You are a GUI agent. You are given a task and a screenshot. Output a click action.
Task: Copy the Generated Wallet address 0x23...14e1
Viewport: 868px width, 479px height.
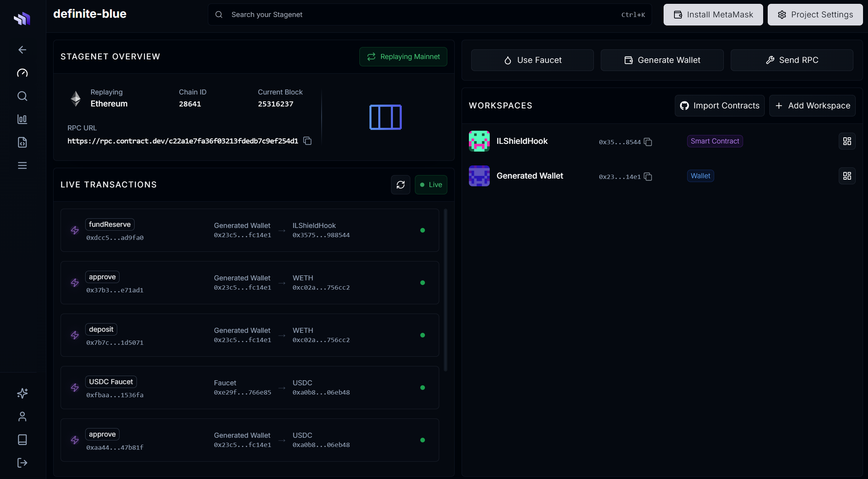(x=648, y=177)
